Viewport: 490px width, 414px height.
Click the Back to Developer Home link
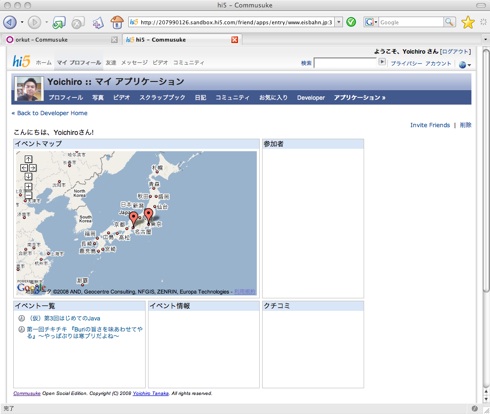click(50, 113)
